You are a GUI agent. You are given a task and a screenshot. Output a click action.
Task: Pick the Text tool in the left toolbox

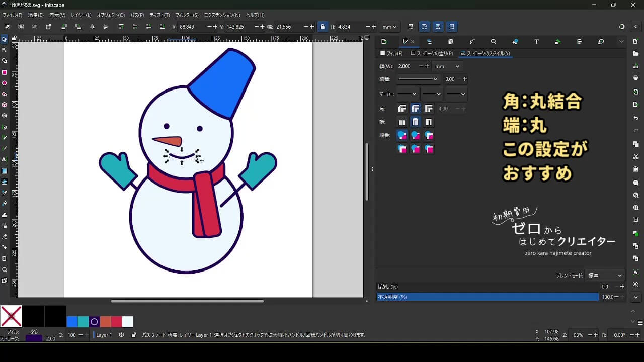[x=5, y=160]
